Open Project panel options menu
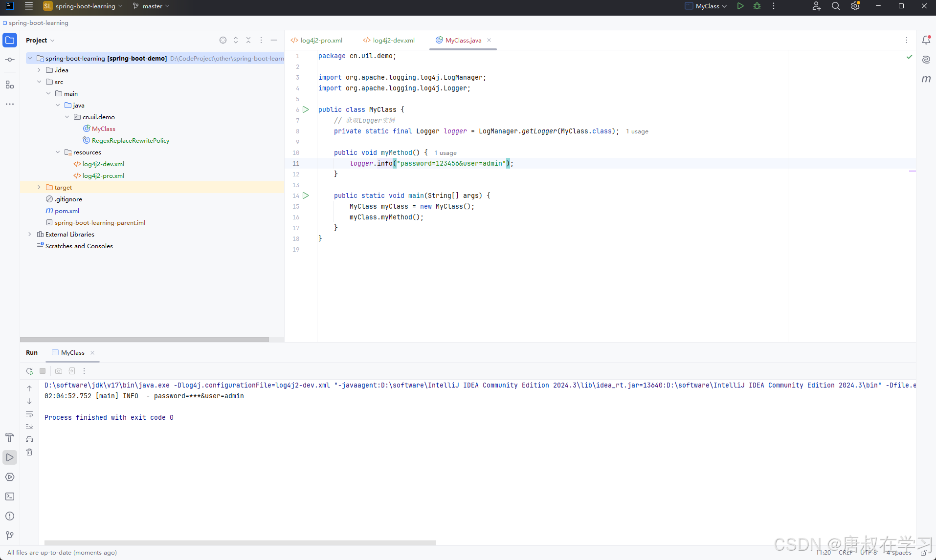936x560 pixels. tap(261, 40)
